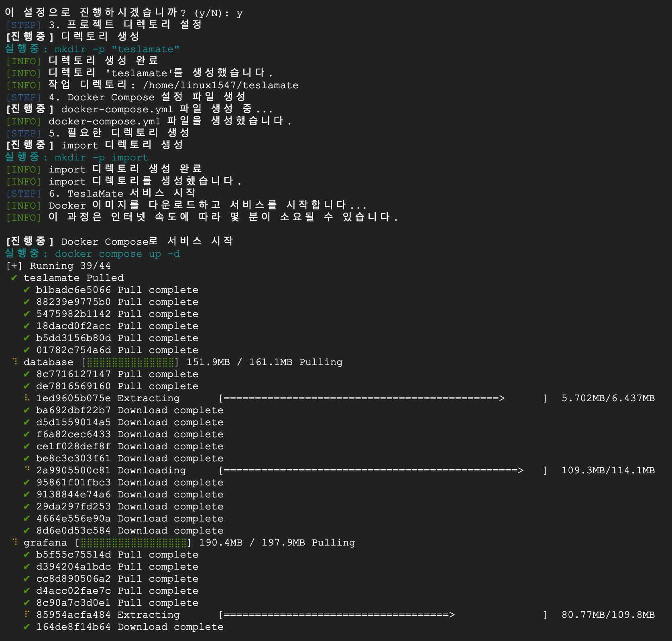Click the spinner beside 2a9905500c81 Downloading
Screen dimensions: 672x641
pos(27,469)
